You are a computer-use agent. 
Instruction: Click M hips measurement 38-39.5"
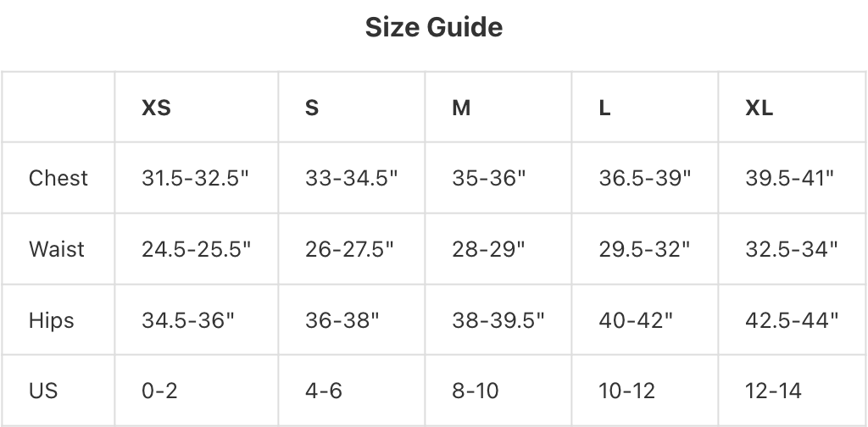tap(498, 320)
